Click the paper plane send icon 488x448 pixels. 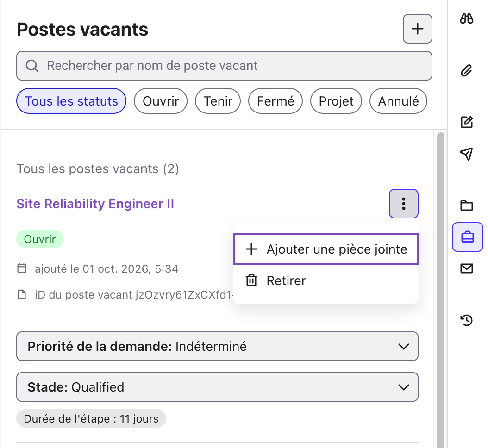tap(467, 154)
